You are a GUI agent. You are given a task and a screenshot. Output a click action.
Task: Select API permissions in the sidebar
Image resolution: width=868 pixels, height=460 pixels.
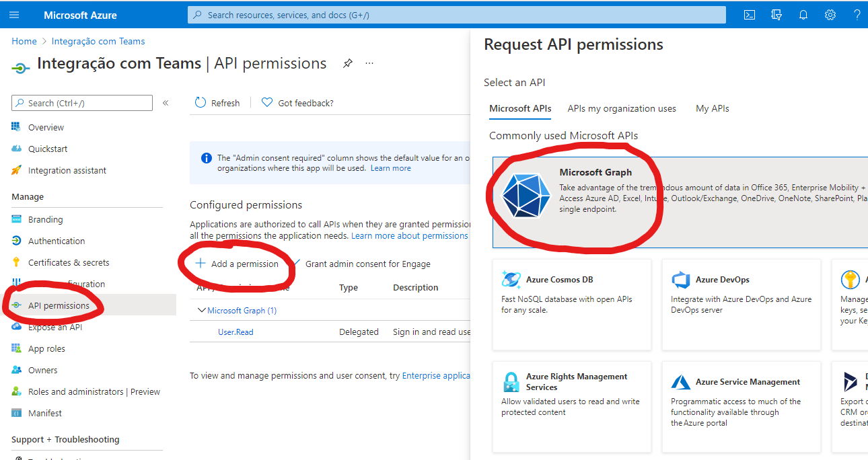[59, 305]
